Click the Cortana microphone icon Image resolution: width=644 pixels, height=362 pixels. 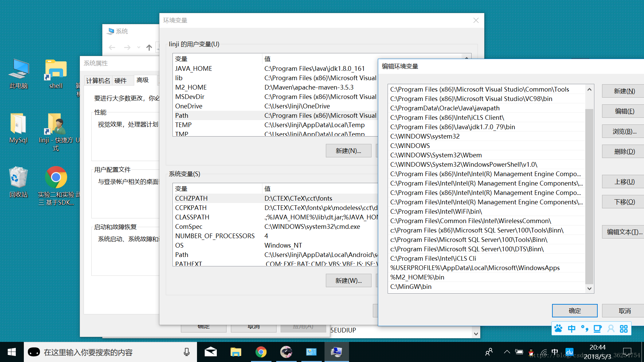pyautogui.click(x=187, y=352)
